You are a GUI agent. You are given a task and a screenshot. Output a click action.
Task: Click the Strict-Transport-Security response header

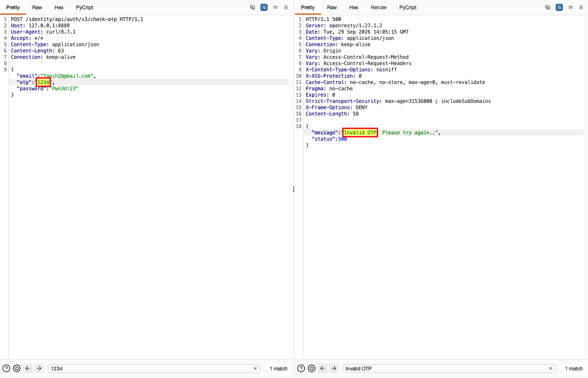click(398, 101)
